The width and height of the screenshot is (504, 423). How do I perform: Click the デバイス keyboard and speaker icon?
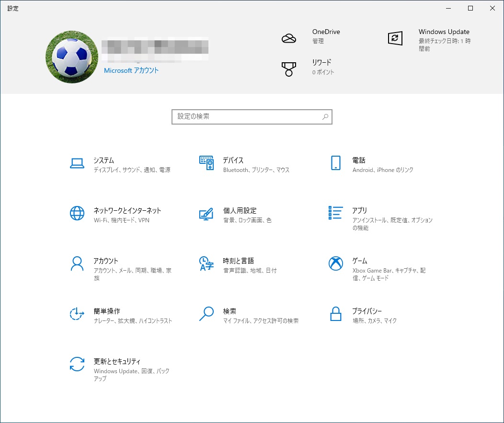pyautogui.click(x=206, y=163)
